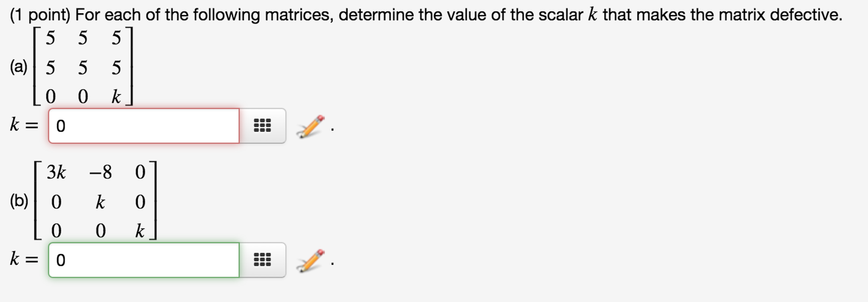Click inside the red-highlighted k answer field

pos(144,126)
